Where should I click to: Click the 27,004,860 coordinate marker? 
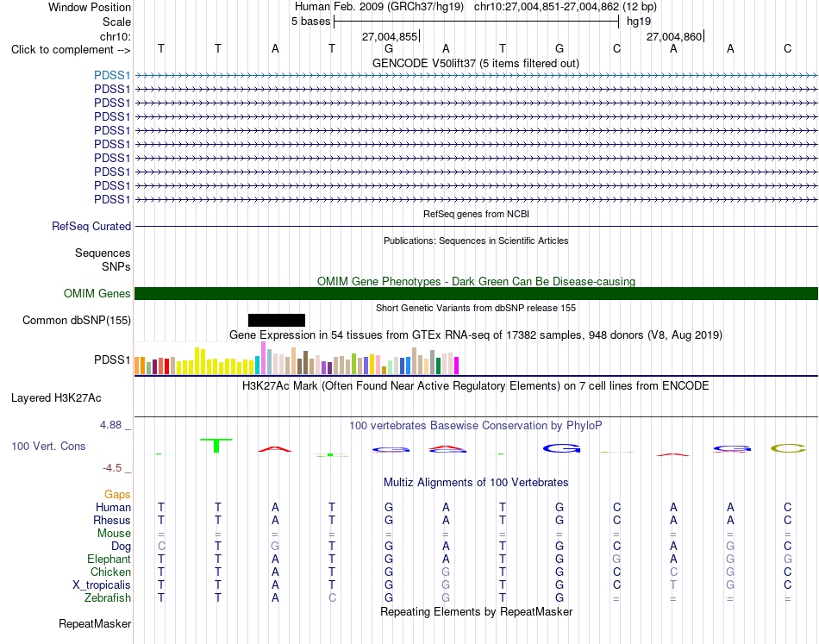point(674,36)
